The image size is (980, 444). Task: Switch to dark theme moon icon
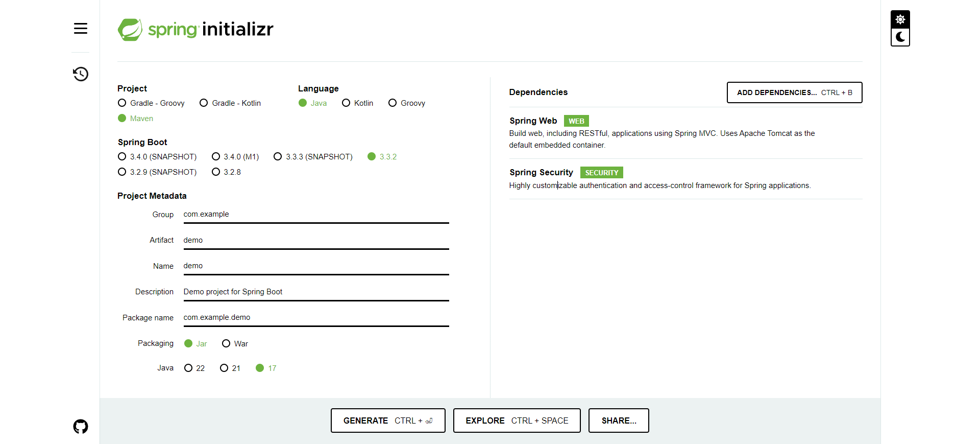pos(900,37)
